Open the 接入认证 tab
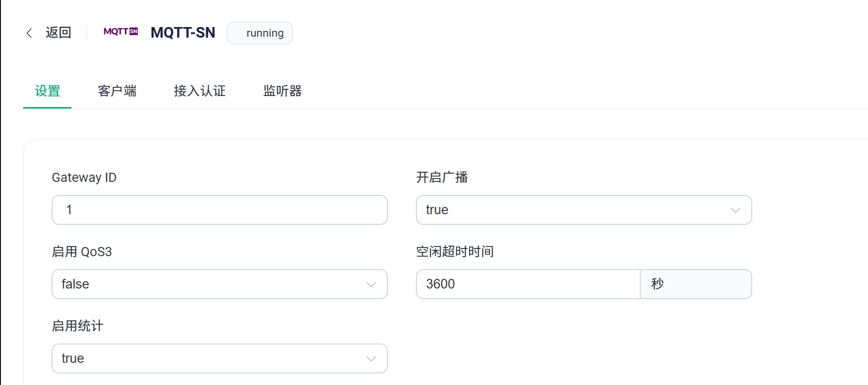This screenshot has width=868, height=385. coord(200,91)
